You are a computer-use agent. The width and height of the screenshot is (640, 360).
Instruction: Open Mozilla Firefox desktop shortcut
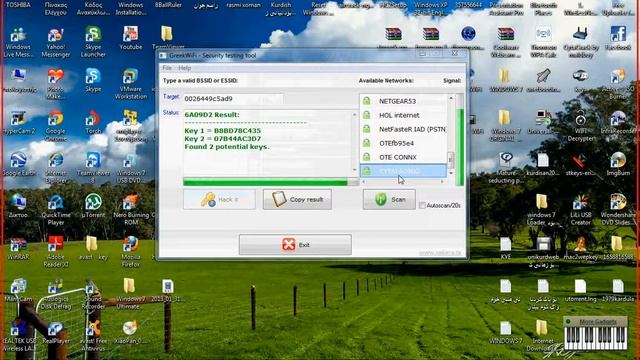(131, 251)
